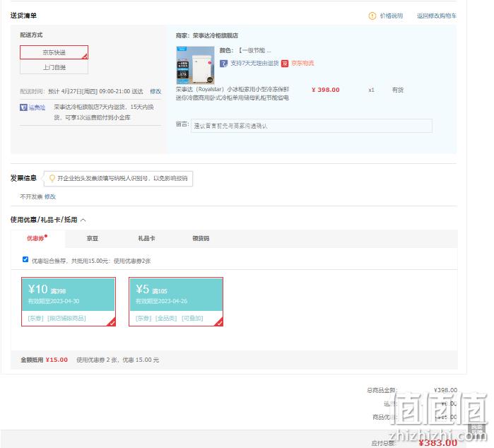This screenshot has height=448, width=494.
Task: Select 京东快递 delivery method
Action: pos(54,52)
